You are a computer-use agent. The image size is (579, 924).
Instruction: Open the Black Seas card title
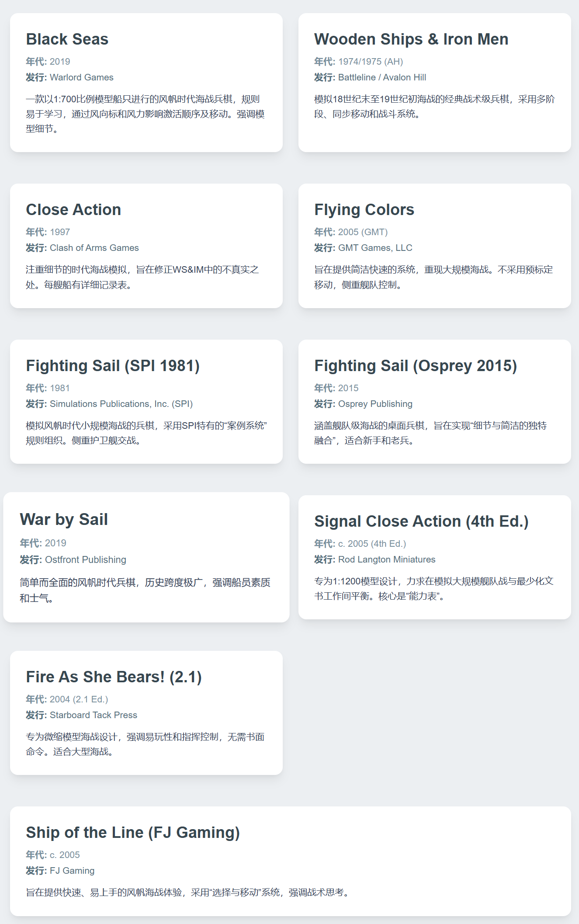pyautogui.click(x=67, y=39)
